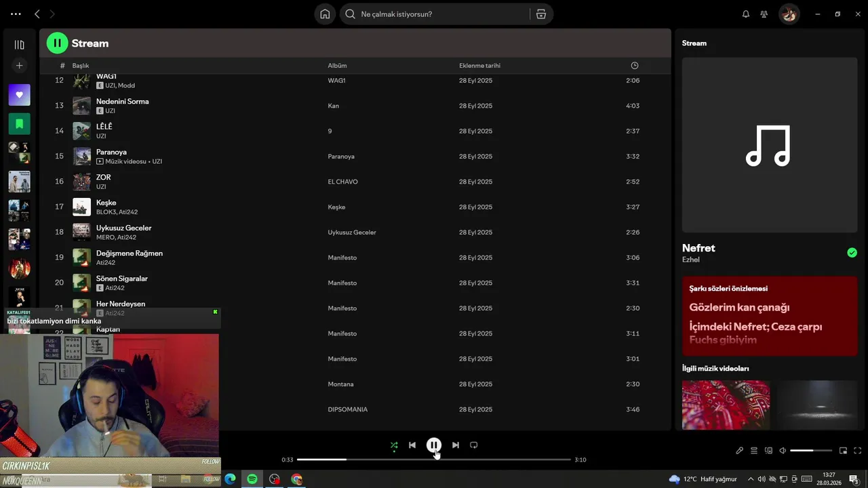Toggle the queue view icon
Screen dimensions: 868x488
tap(754, 451)
